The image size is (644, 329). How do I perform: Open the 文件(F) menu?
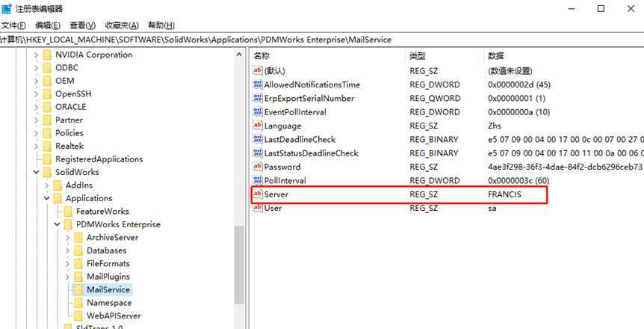pos(13,25)
